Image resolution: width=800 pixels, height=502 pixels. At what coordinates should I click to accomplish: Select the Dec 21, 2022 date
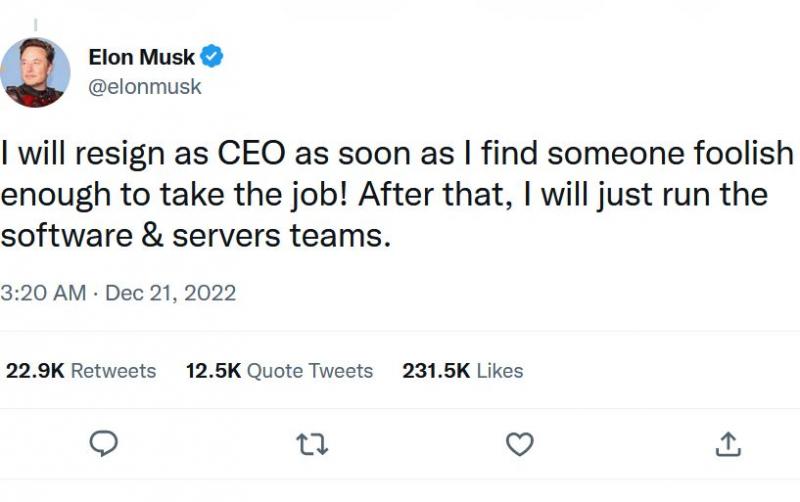click(x=170, y=293)
